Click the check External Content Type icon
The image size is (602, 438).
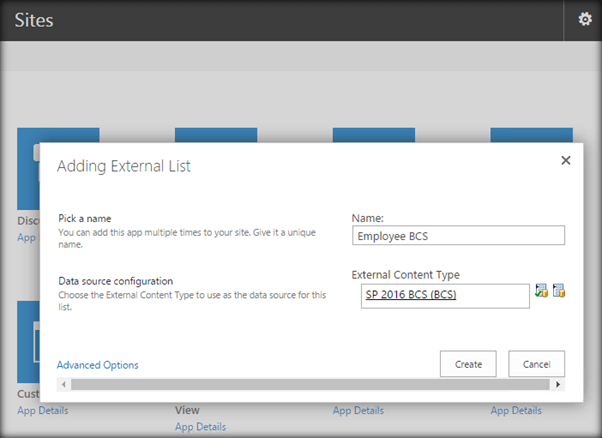click(541, 292)
